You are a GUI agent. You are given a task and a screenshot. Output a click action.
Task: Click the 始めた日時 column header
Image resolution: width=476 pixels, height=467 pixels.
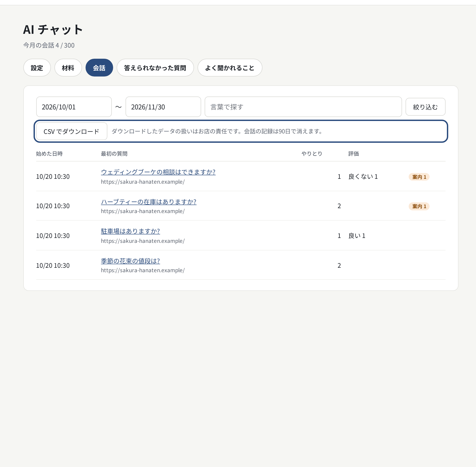coord(49,154)
